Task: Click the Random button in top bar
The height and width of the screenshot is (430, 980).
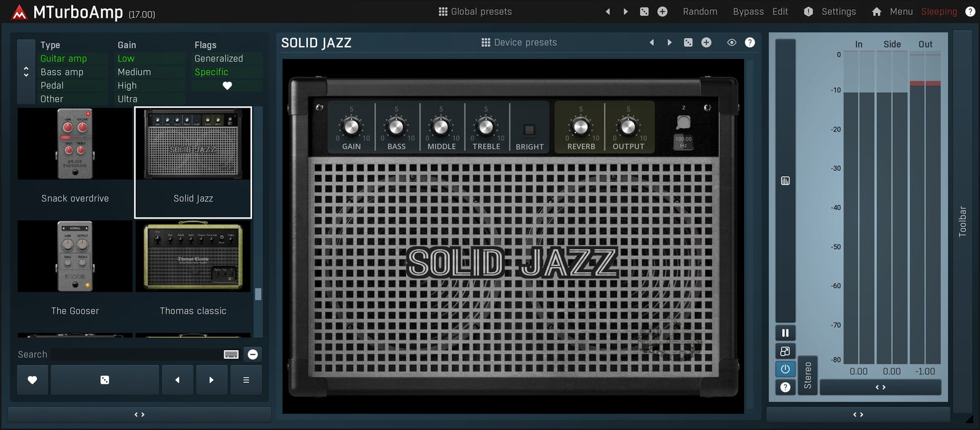Action: pyautogui.click(x=700, y=12)
